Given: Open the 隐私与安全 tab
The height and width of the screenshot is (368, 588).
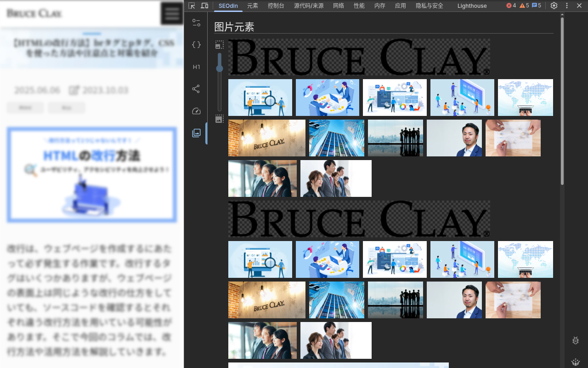Looking at the screenshot, I should (430, 6).
